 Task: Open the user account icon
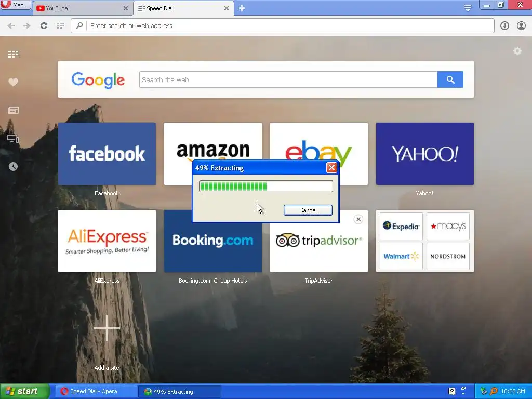521,26
